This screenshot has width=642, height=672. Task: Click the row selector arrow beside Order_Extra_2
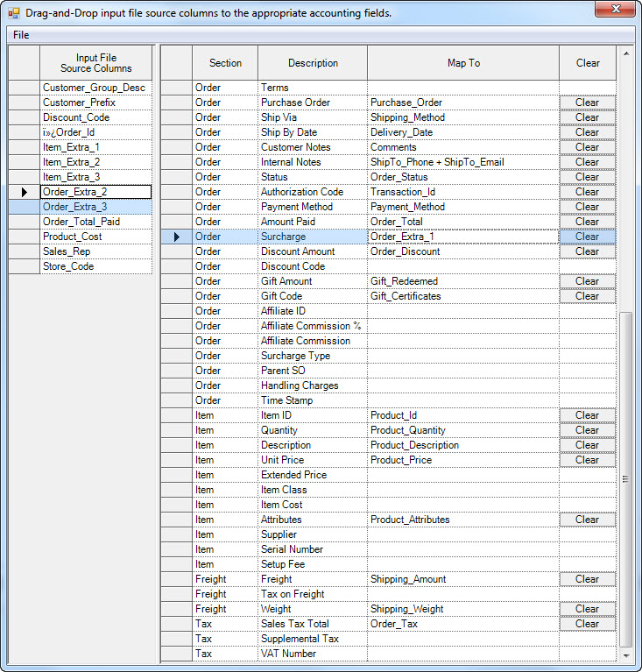25,192
